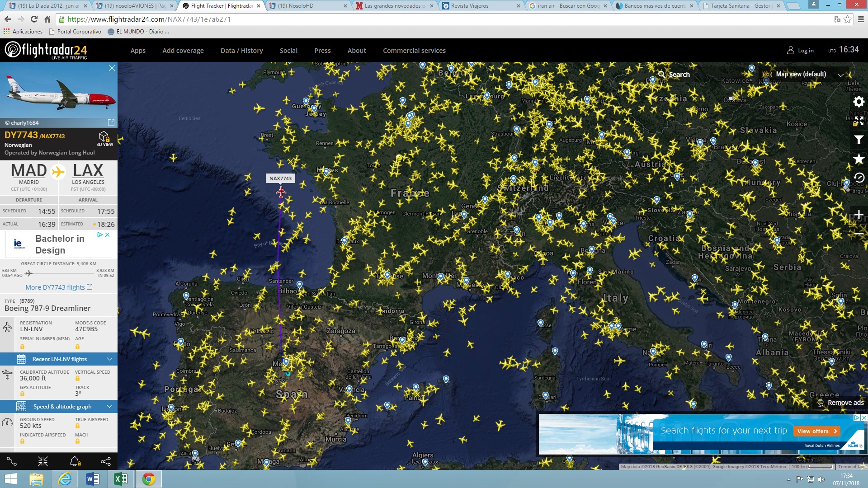
Task: Go to Chrome home page icon
Action: 47,19
